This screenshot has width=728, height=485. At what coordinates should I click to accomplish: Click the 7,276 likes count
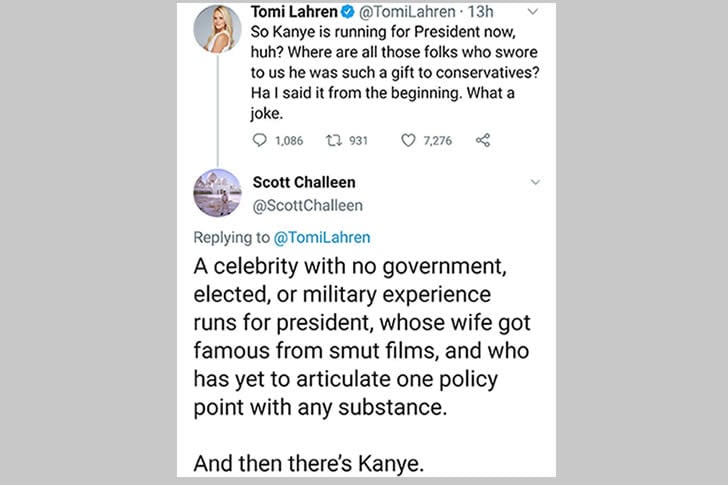(437, 141)
